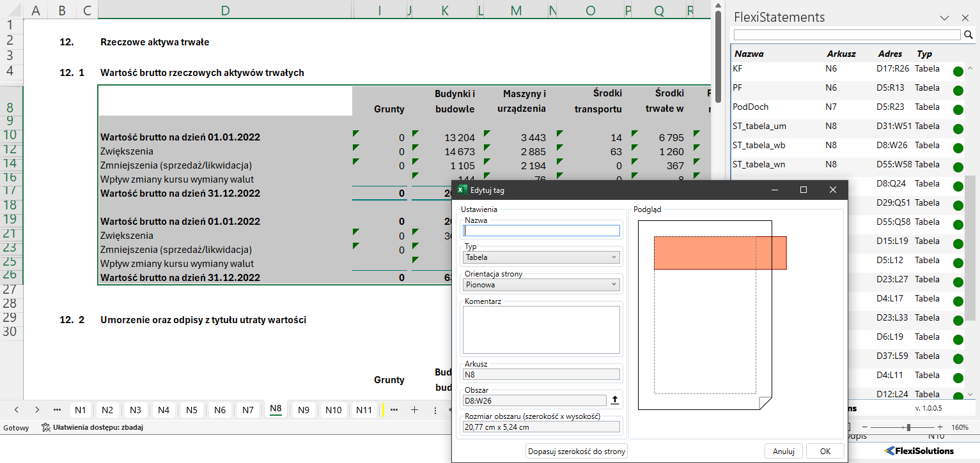This screenshot has height=463, width=980.
Task: Switch to the N5 sheet tab
Action: pyautogui.click(x=192, y=410)
